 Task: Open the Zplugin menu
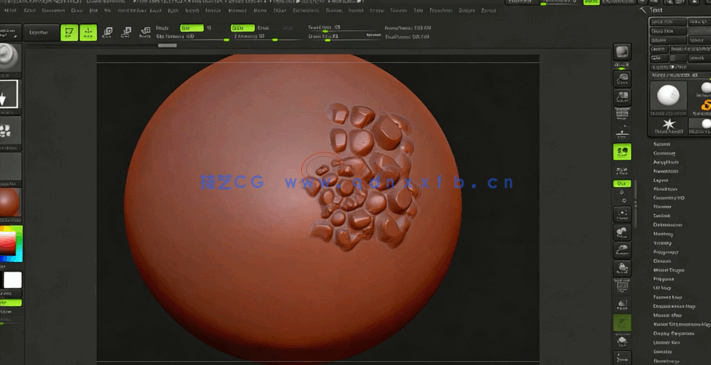tap(467, 10)
